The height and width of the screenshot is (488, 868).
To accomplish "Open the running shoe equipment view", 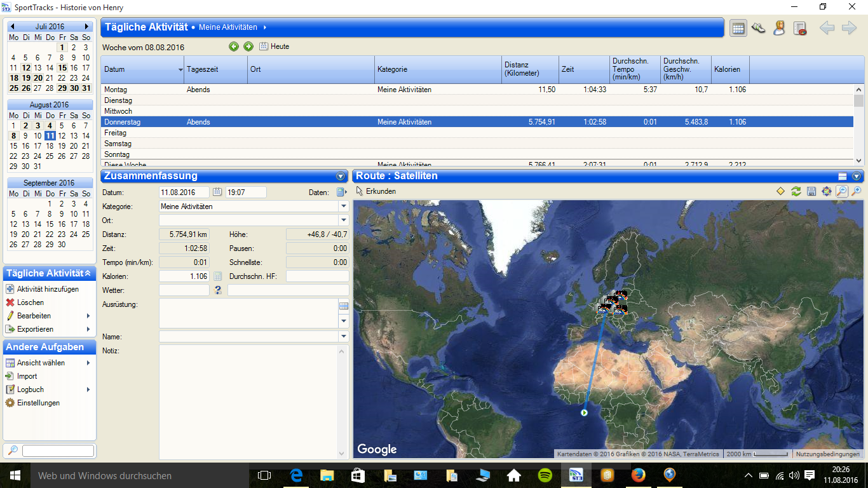I will click(x=758, y=28).
